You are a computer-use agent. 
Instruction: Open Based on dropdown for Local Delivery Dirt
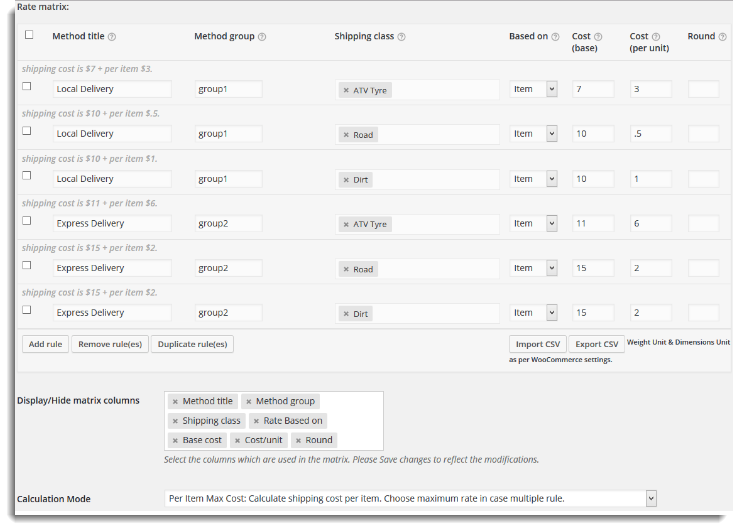pos(533,179)
